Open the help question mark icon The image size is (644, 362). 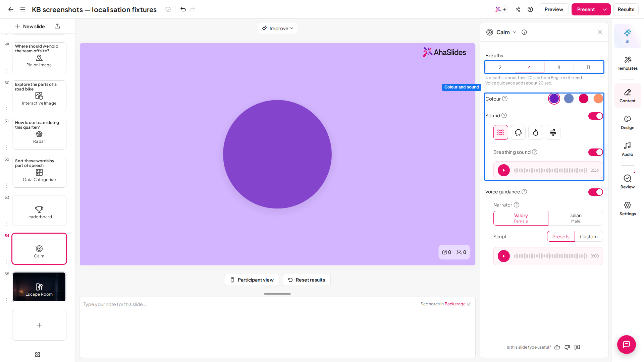[530, 9]
